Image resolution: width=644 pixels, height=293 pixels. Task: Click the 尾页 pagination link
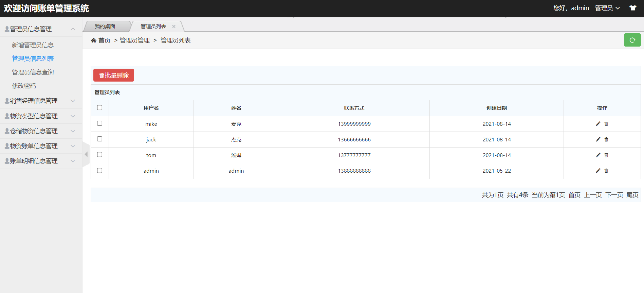(632, 195)
